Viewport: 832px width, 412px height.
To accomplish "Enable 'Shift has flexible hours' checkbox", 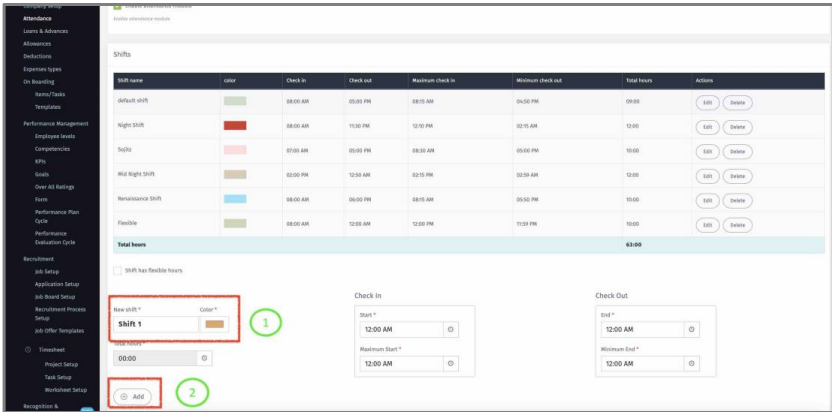I will point(119,270).
